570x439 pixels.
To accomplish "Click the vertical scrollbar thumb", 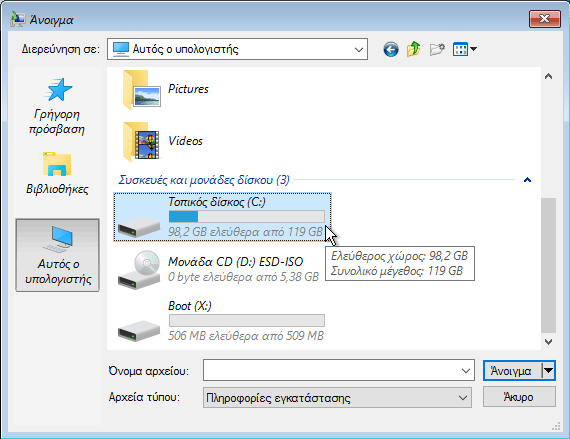I will pos(549,265).
